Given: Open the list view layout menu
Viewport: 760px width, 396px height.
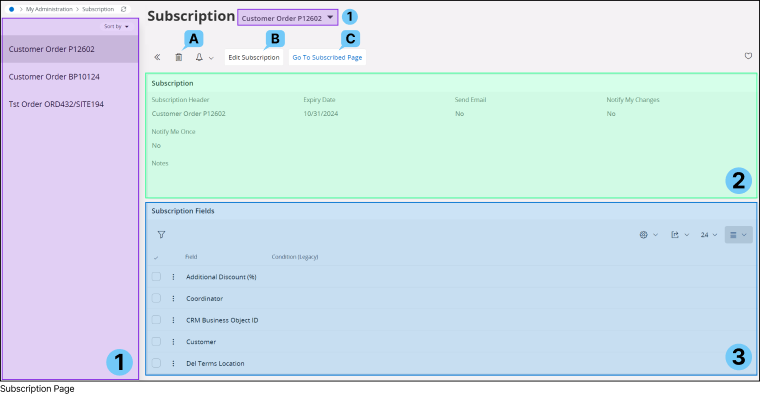Looking at the screenshot, I should 739,235.
